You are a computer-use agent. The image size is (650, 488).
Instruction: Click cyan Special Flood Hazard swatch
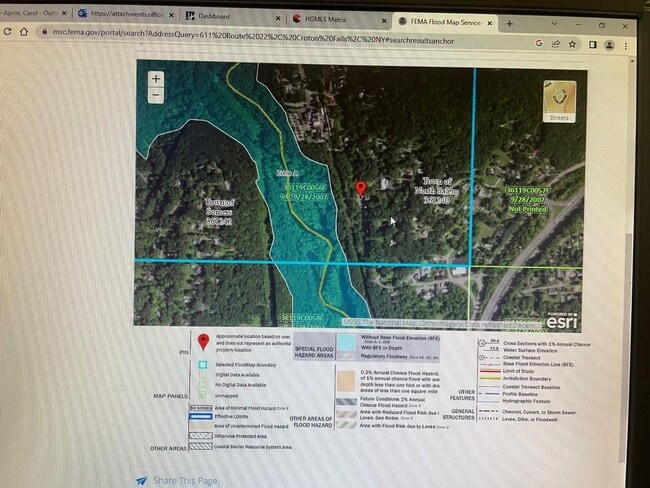coord(346,343)
